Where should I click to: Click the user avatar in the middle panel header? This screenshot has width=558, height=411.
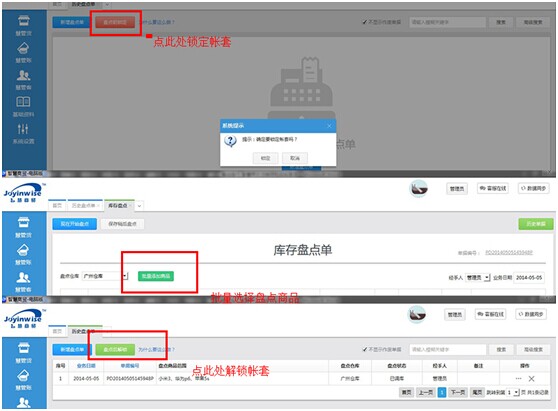point(419,189)
